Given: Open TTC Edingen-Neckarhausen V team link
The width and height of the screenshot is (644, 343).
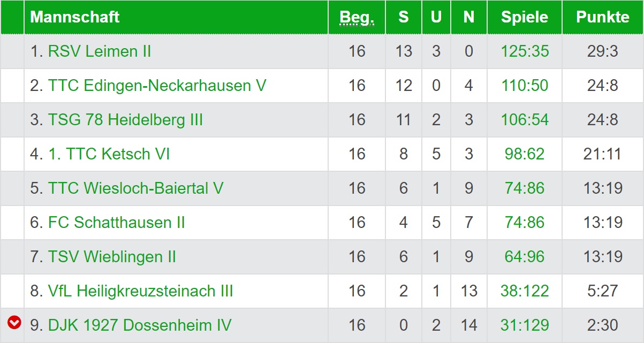Looking at the screenshot, I should tap(157, 86).
